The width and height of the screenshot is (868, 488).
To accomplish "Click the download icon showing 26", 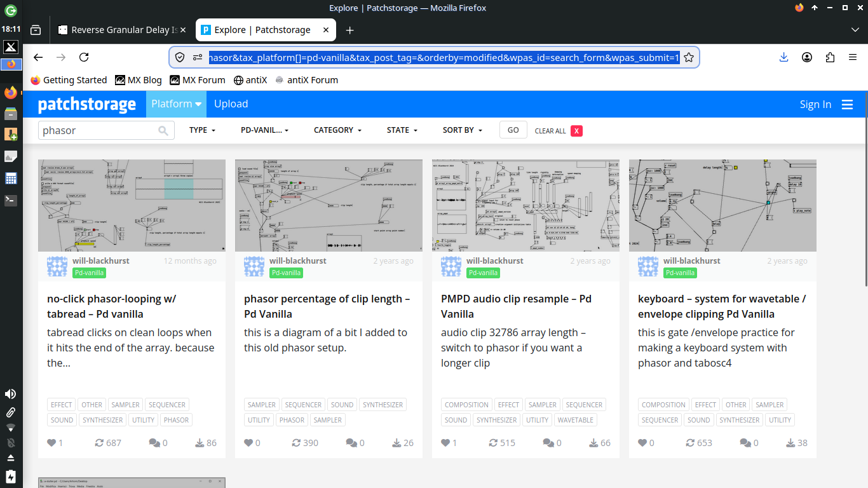I will 396,443.
